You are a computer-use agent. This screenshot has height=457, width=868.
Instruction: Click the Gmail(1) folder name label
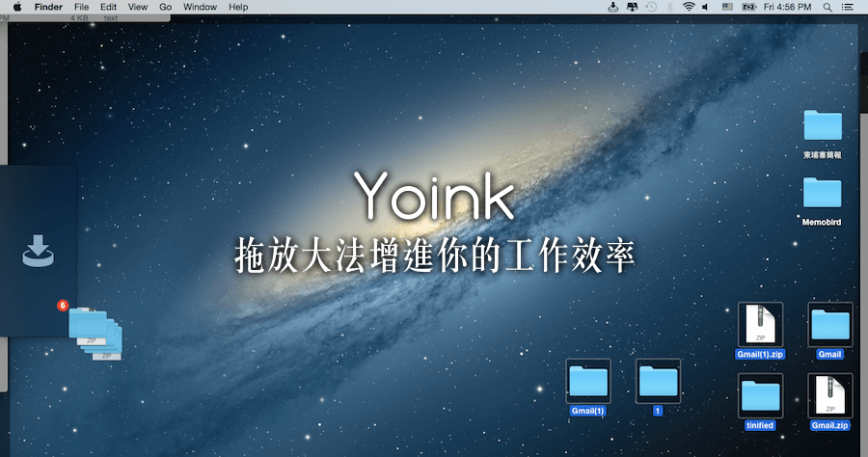pyautogui.click(x=587, y=411)
